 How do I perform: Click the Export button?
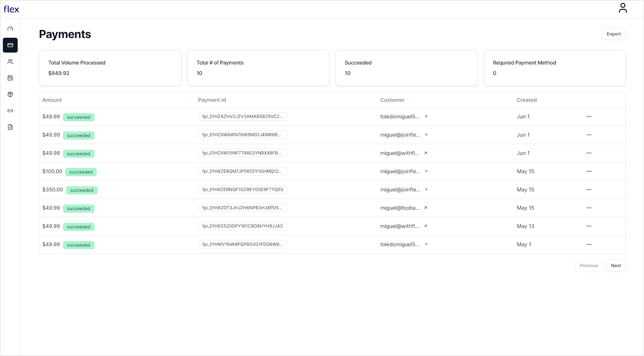coord(614,34)
